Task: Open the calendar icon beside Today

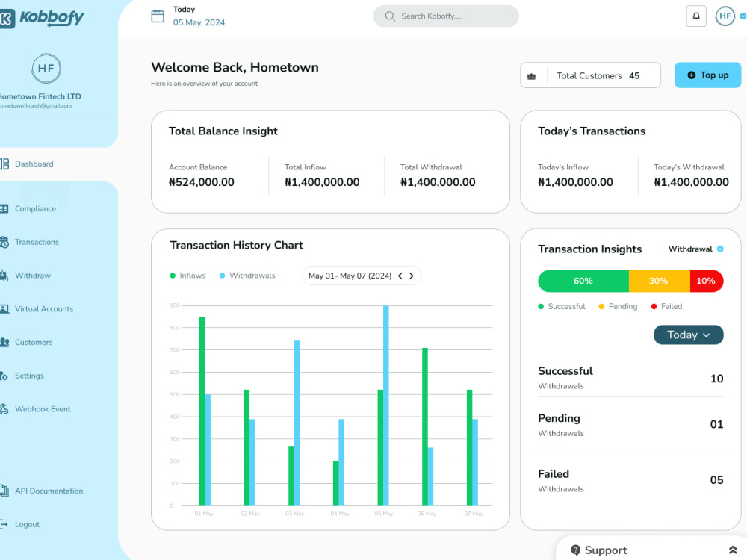Action: click(x=158, y=16)
